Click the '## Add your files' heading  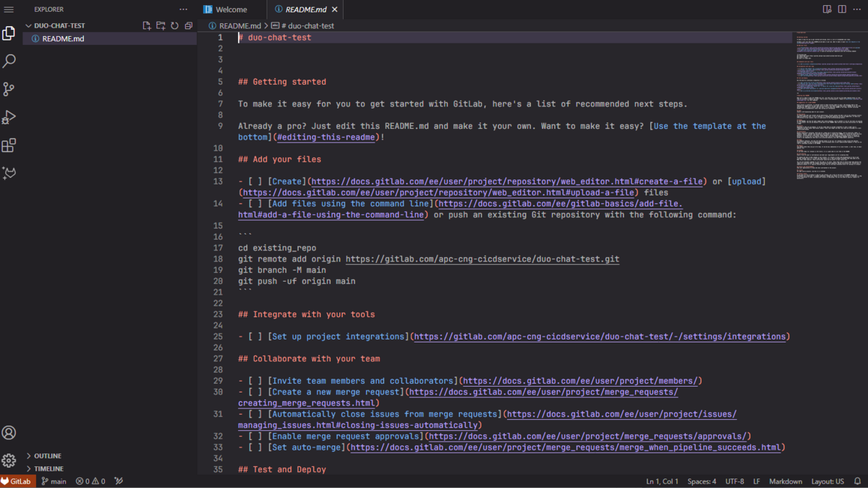pos(279,160)
